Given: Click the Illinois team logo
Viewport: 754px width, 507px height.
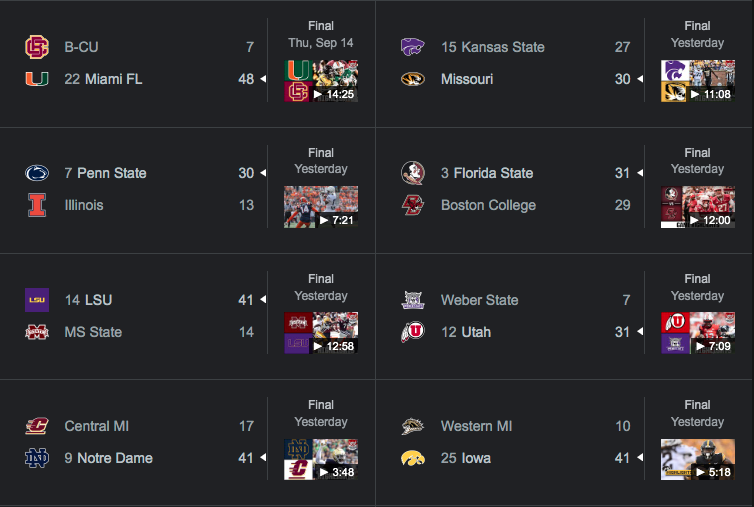Looking at the screenshot, I should click(37, 205).
